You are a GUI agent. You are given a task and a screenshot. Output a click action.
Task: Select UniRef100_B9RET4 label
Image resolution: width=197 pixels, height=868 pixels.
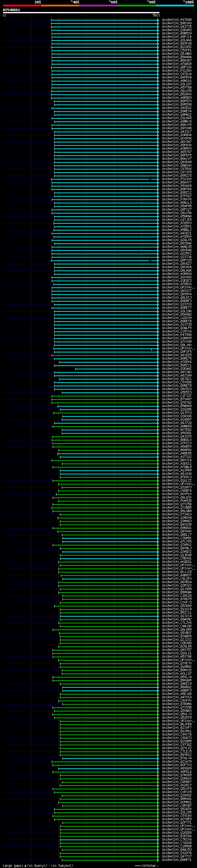[177, 111]
